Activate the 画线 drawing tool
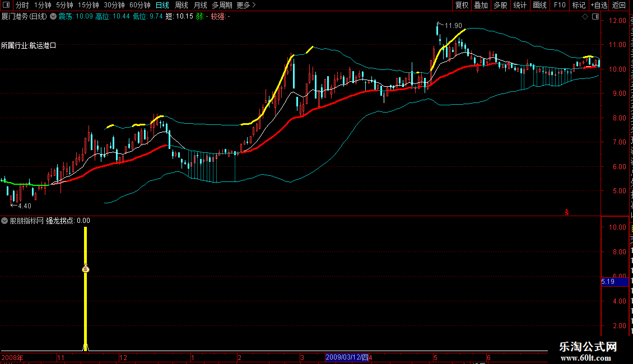This screenshot has width=633, height=364. click(x=540, y=5)
